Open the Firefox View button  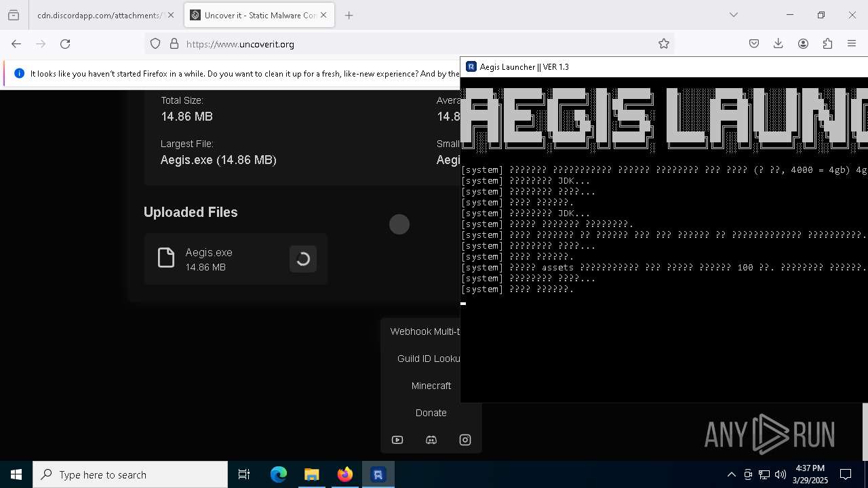tap(14, 15)
